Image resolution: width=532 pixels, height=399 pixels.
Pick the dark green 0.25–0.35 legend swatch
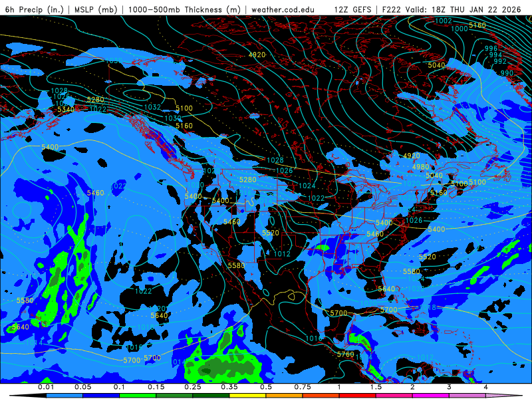(x=211, y=396)
